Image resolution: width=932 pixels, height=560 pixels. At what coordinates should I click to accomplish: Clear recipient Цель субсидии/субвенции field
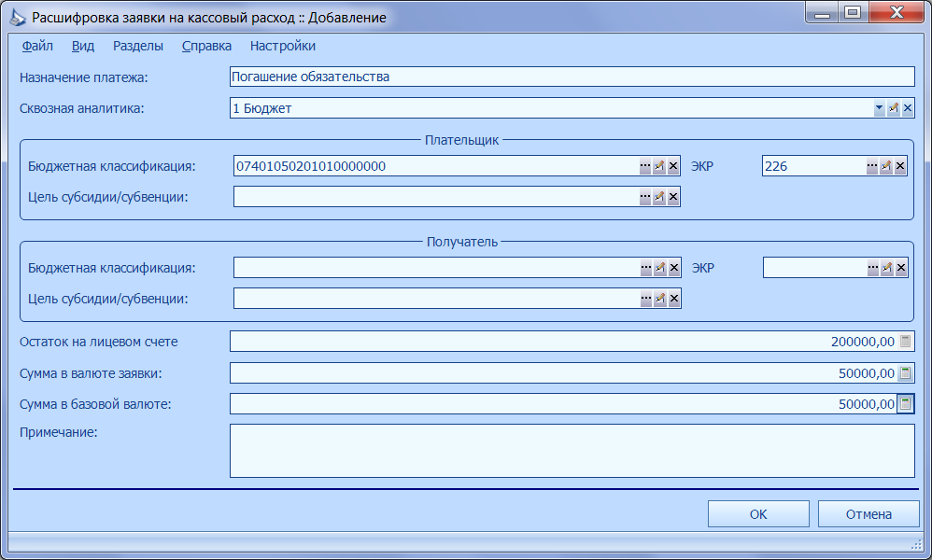[674, 299]
